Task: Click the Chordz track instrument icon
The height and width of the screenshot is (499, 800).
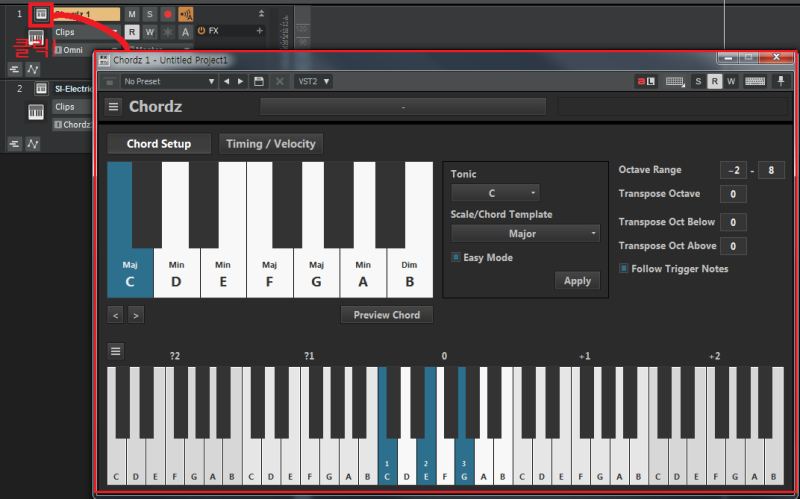Action: (41, 14)
